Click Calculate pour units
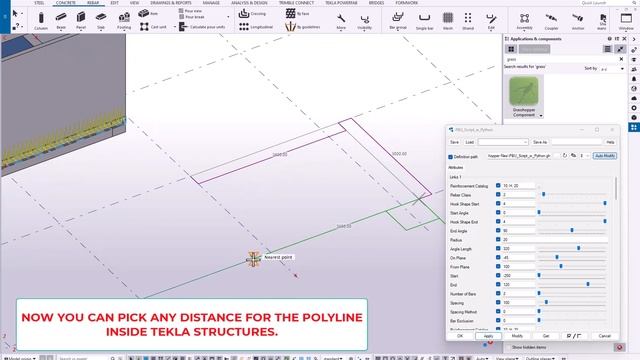The height and width of the screenshot is (360, 640). coord(202,27)
